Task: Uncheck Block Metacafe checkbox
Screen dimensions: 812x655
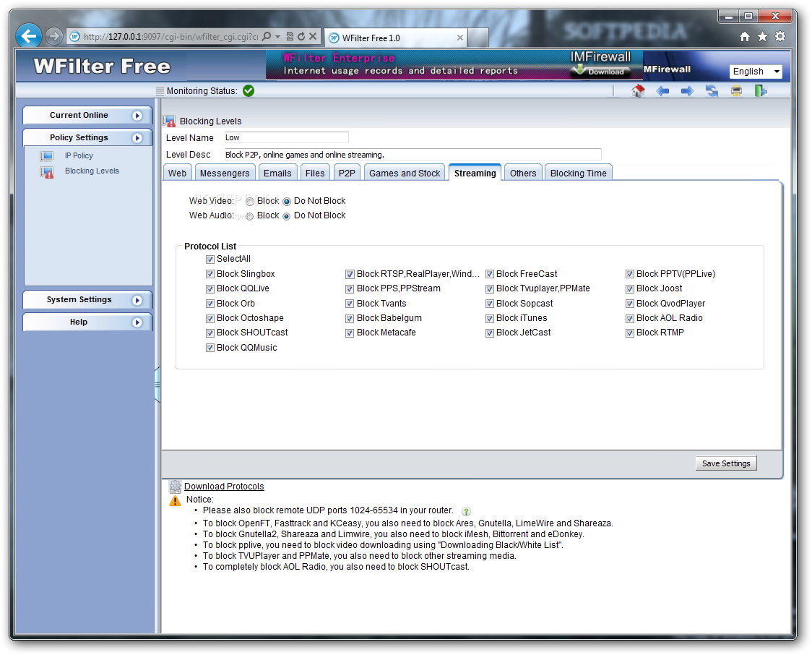Action: tap(350, 333)
